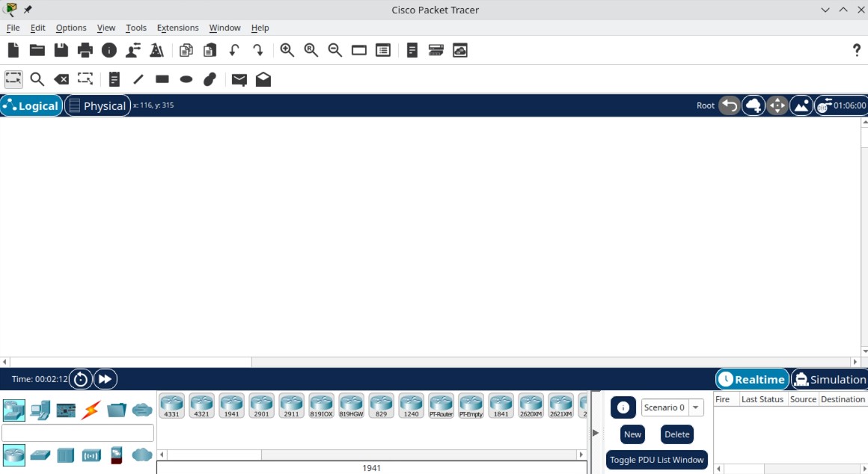
Task: Select the 819HGW router
Action: point(351,406)
